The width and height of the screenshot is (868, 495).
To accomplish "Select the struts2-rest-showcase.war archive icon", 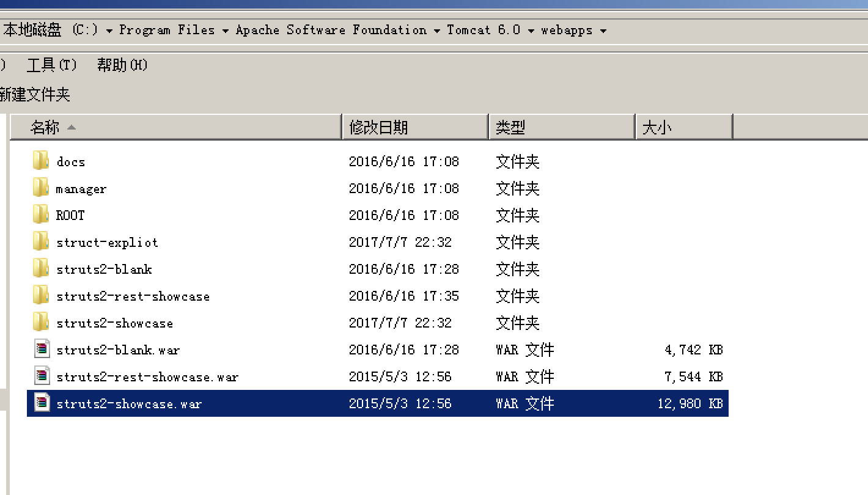I will click(42, 376).
